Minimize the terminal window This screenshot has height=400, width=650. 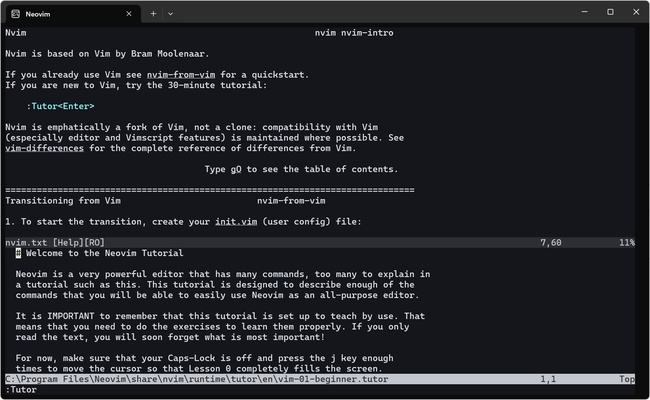click(x=585, y=12)
